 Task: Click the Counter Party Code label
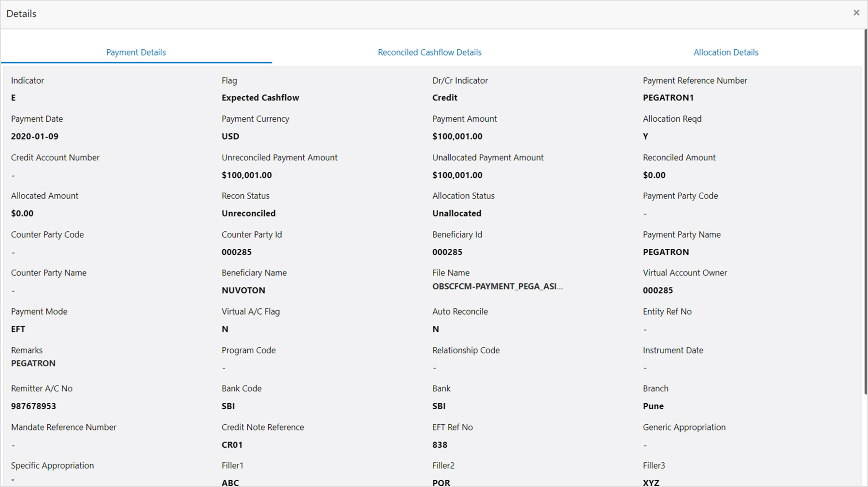(x=47, y=234)
